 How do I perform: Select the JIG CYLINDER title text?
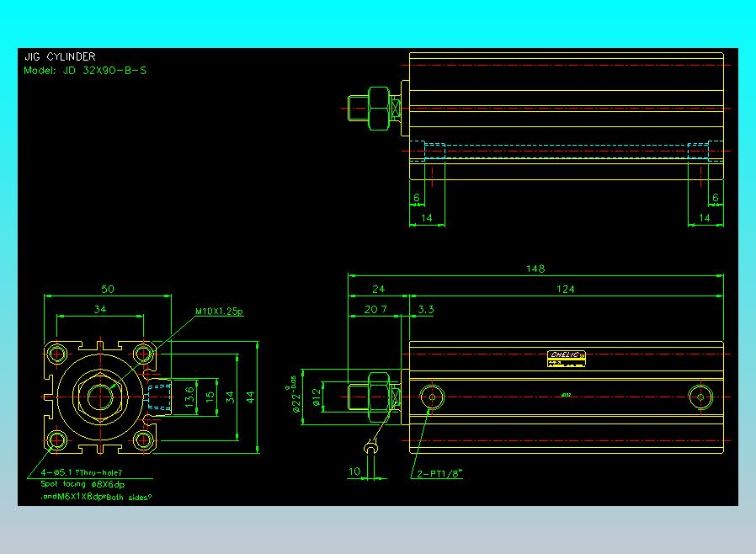61,56
